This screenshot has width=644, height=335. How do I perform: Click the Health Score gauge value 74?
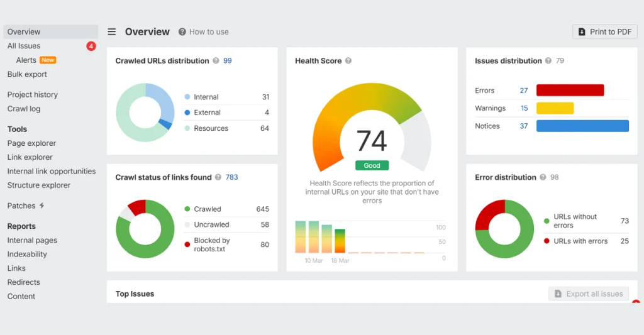pos(372,141)
